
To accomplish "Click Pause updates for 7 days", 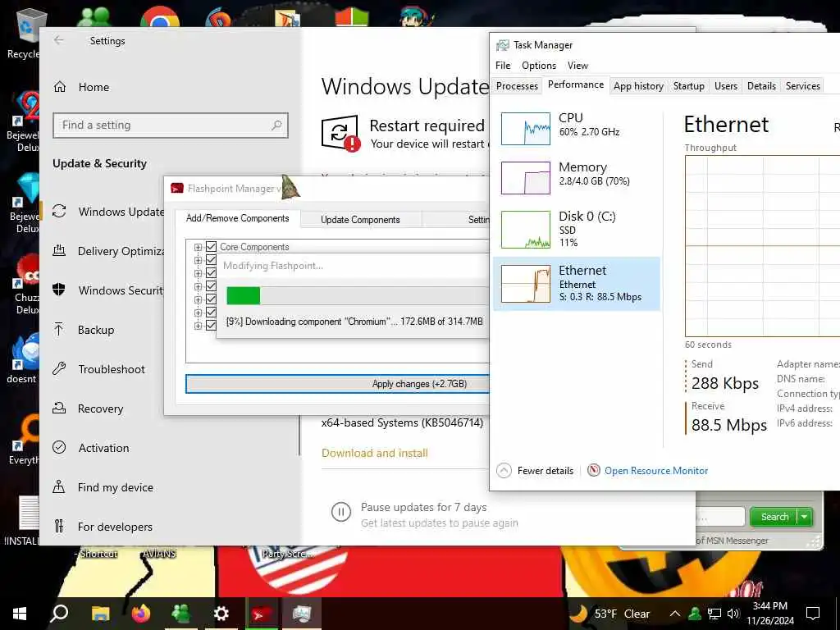I will coord(423,507).
